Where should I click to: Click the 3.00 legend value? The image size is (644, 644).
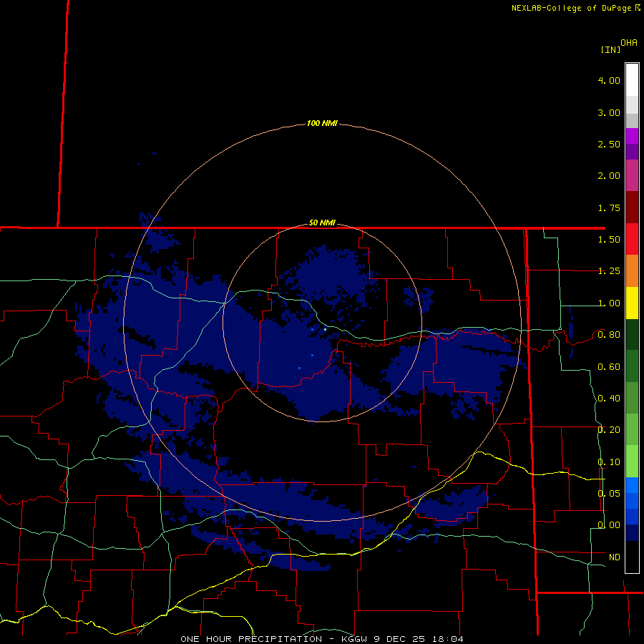tap(609, 112)
